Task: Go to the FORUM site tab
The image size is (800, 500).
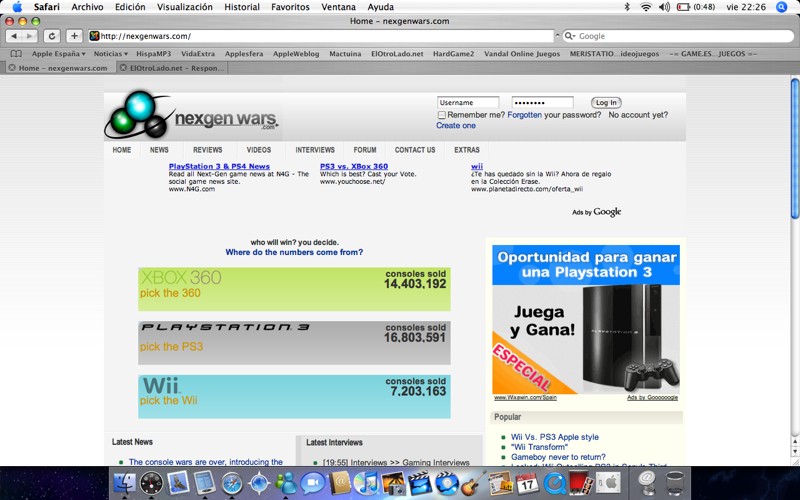Action: point(365,150)
